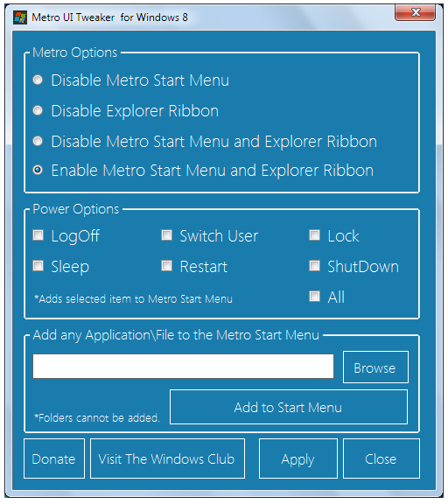Enable the ShutDown checkbox
Viewport: 448px width, 504px height.
pyautogui.click(x=314, y=266)
